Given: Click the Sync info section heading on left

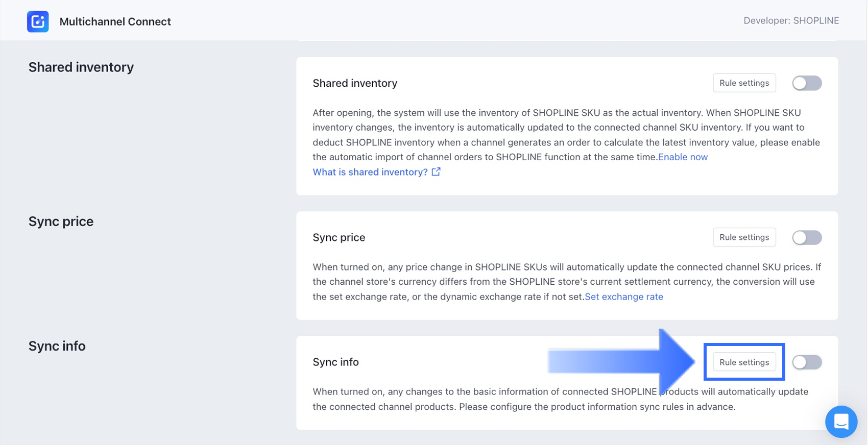Looking at the screenshot, I should pos(57,346).
